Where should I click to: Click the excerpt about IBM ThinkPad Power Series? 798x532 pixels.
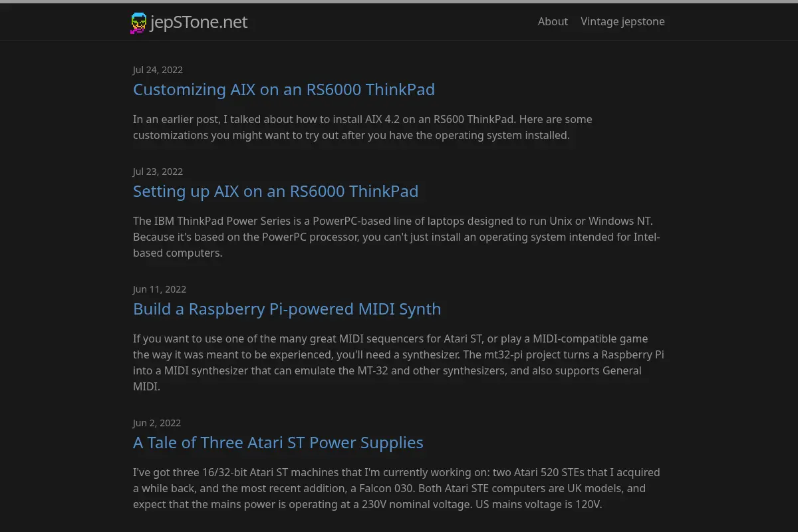point(396,237)
